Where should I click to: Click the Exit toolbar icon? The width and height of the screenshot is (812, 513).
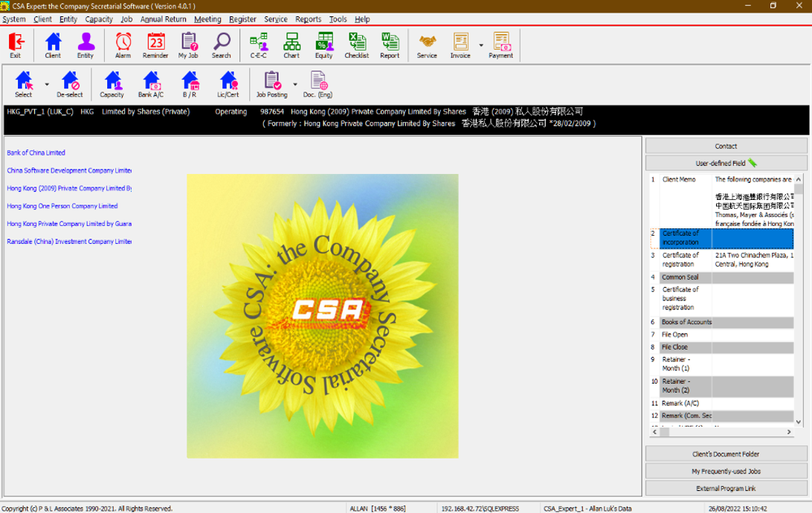(x=16, y=45)
